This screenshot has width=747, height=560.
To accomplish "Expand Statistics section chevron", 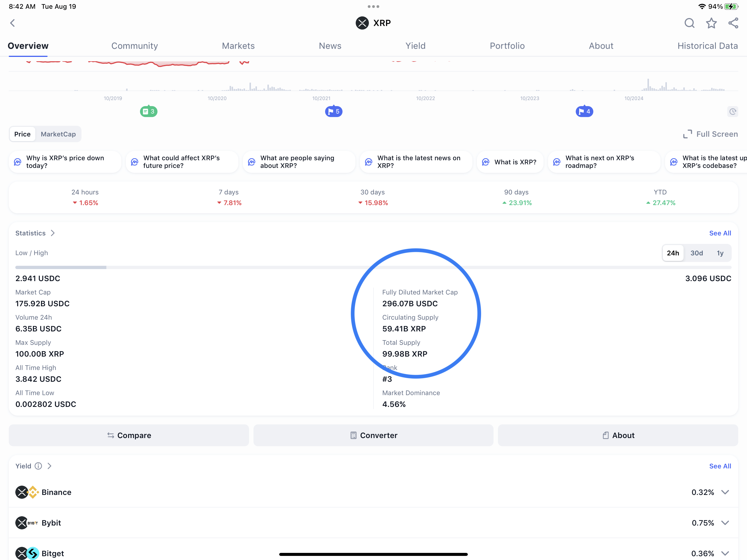I will point(53,233).
